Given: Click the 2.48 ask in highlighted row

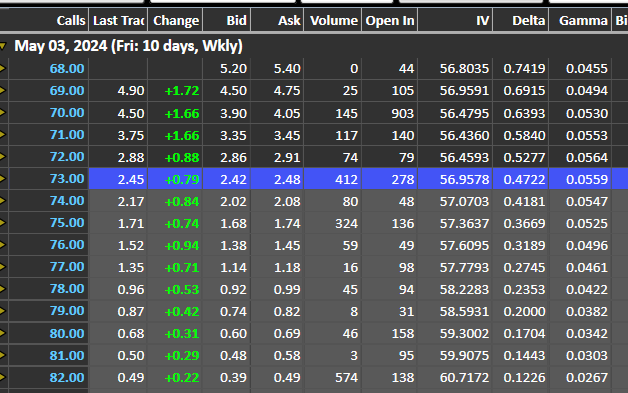Looking at the screenshot, I should (287, 179).
